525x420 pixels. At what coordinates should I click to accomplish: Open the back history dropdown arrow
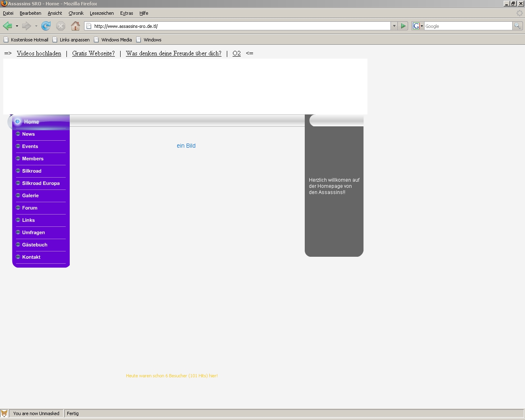[17, 26]
